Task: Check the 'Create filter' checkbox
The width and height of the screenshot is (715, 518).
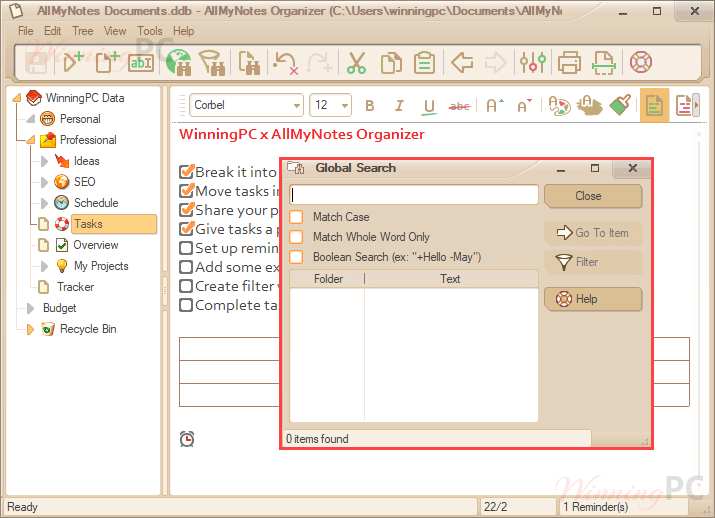Action: coord(186,286)
